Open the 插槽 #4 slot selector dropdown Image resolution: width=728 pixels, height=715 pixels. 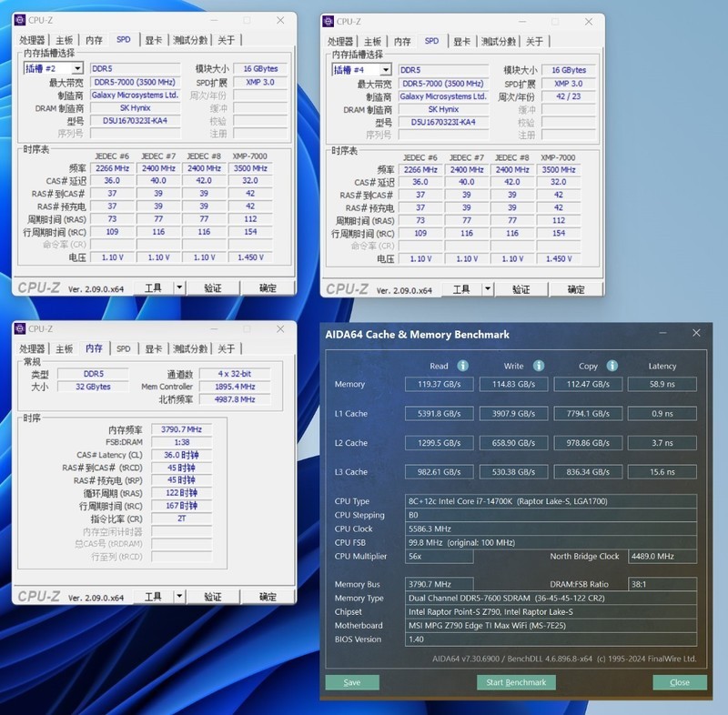[388, 69]
